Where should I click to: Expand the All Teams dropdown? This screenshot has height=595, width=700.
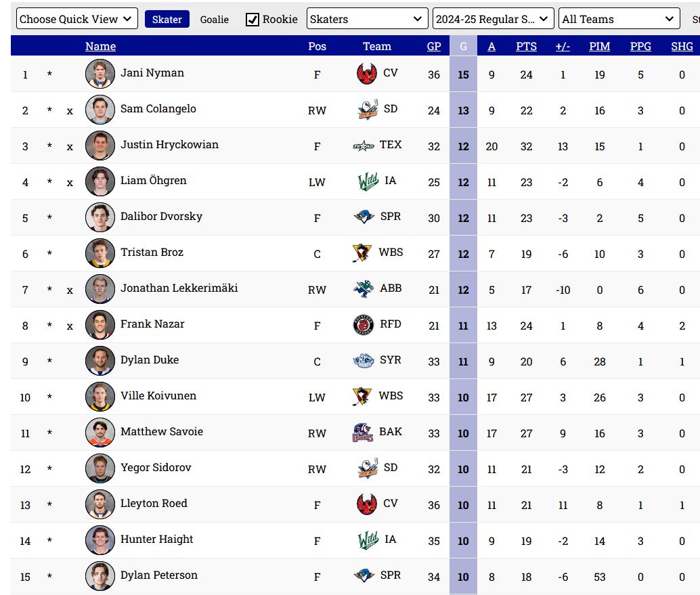coord(619,19)
